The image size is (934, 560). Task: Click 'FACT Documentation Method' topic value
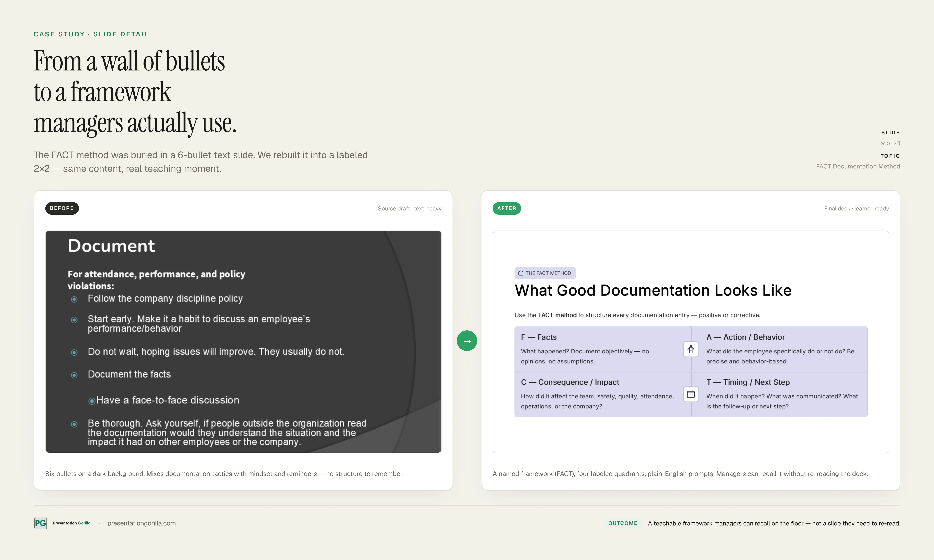click(x=858, y=166)
